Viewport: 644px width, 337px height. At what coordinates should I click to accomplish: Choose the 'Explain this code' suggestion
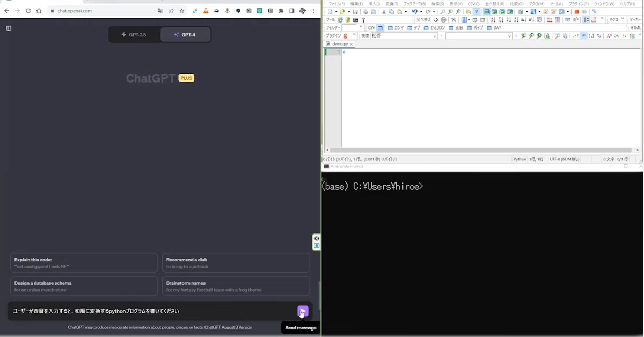point(84,263)
